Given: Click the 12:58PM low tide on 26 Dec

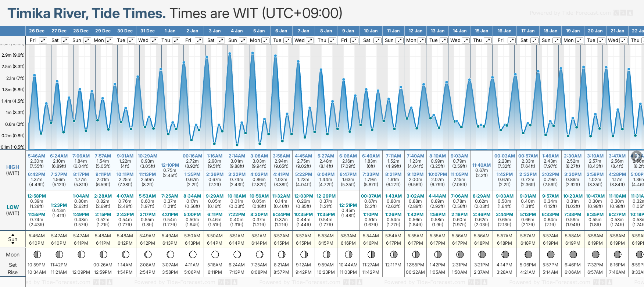Looking at the screenshot, I should (x=37, y=196).
